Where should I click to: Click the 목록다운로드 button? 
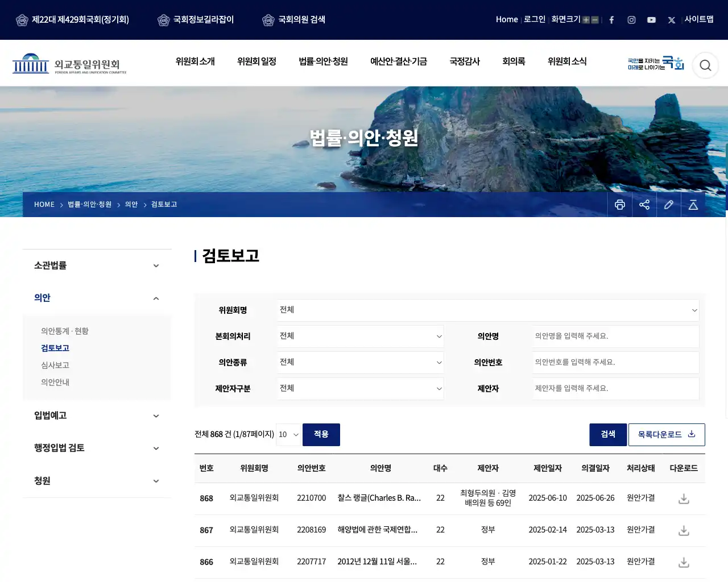pyautogui.click(x=667, y=435)
